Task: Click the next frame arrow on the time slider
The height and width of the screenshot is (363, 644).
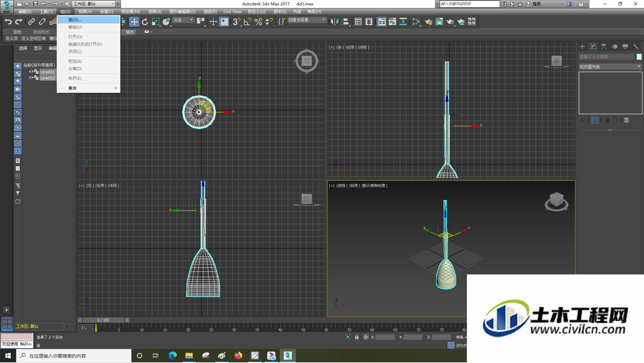Action: (127, 320)
